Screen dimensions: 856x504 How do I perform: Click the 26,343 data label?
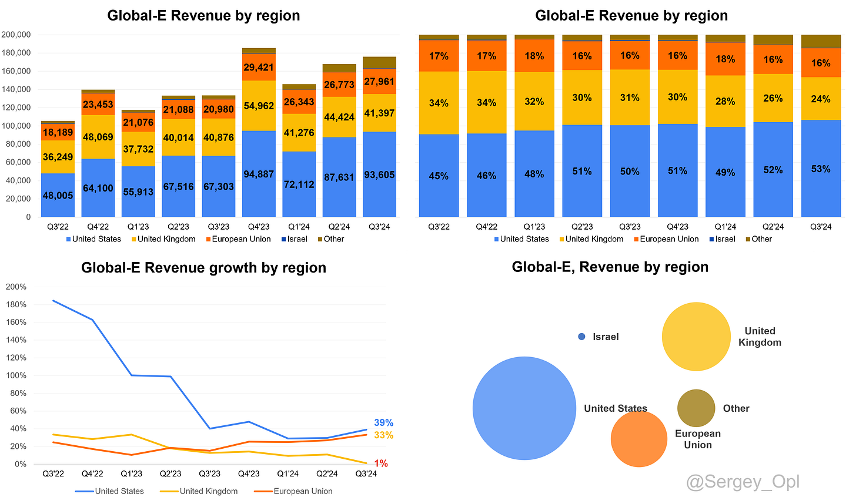[x=299, y=102]
